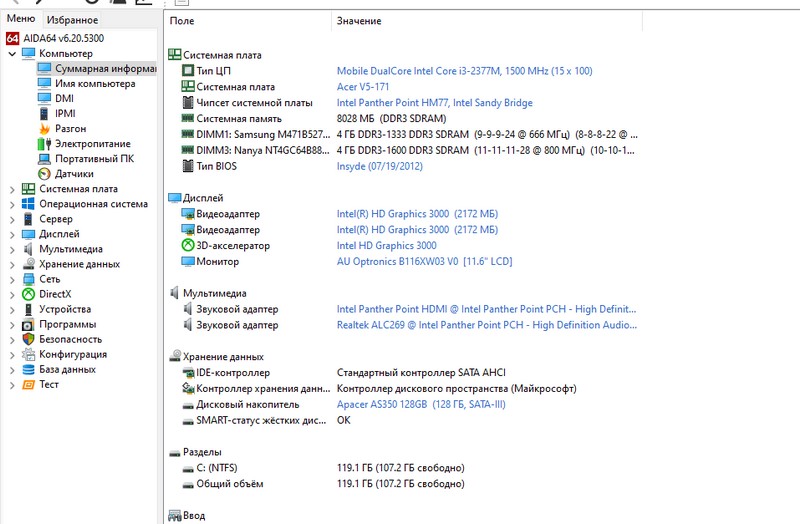Screen dimensions: 800x524
Task: Click the Поле column header
Action: click(x=182, y=21)
